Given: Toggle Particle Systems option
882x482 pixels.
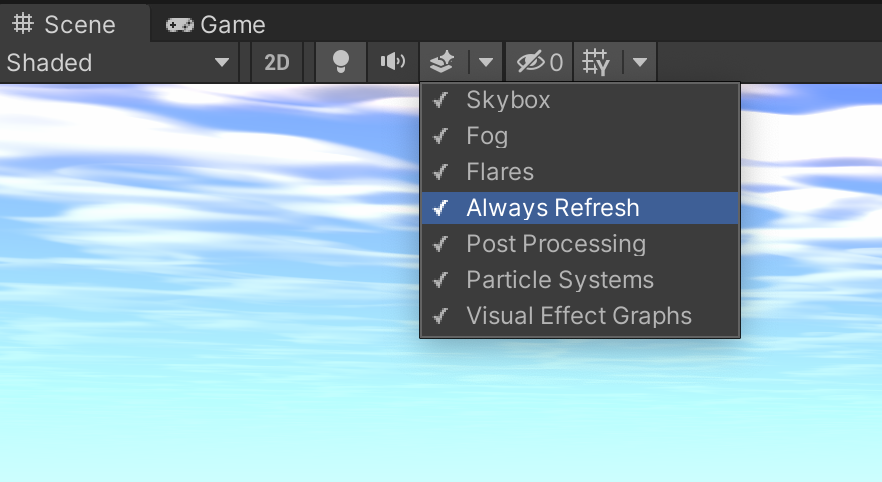Looking at the screenshot, I should coord(560,280).
